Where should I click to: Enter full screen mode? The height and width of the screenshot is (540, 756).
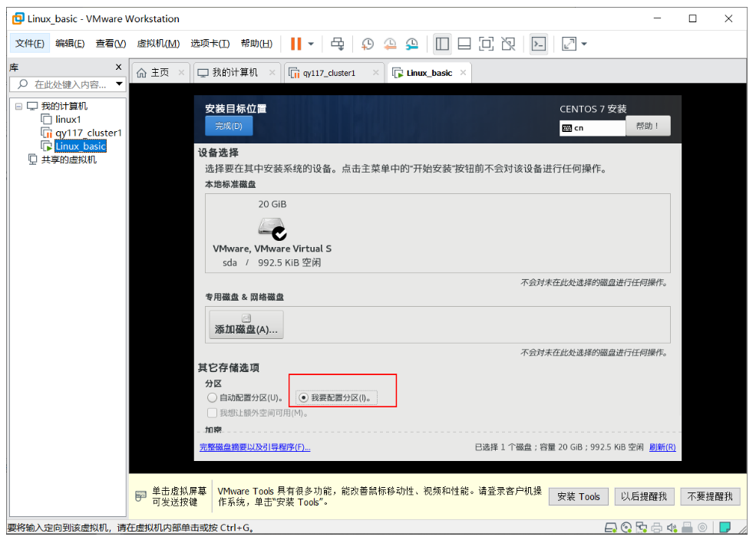(x=486, y=44)
